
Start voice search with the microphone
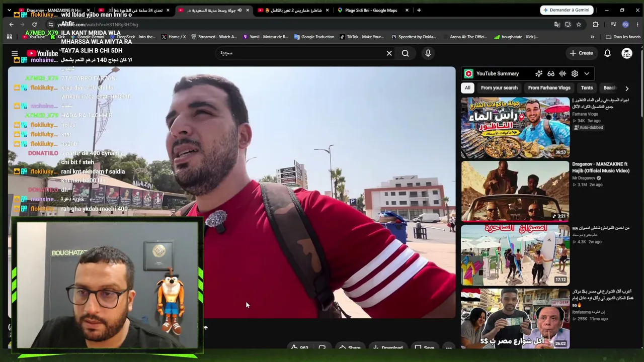(x=428, y=53)
